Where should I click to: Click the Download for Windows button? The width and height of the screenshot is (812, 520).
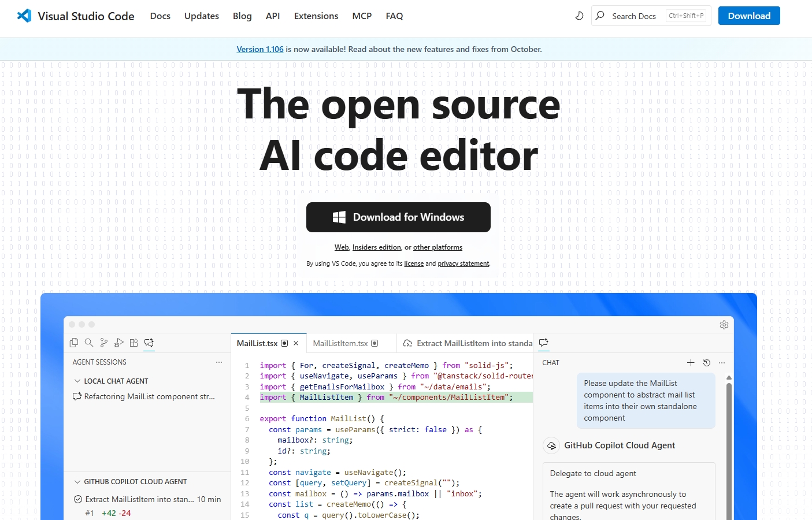point(398,217)
